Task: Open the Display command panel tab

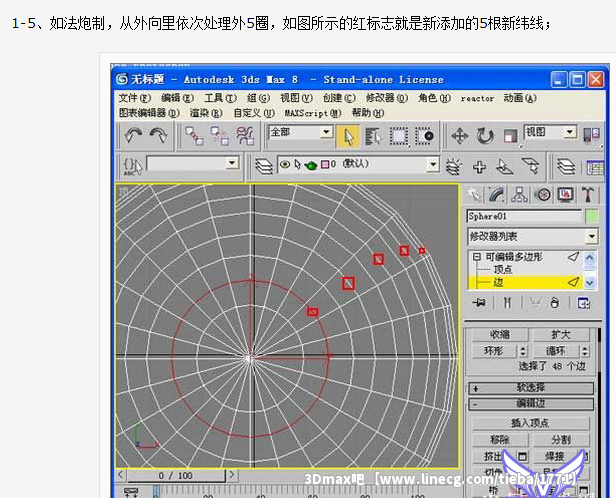Action: coord(566,195)
